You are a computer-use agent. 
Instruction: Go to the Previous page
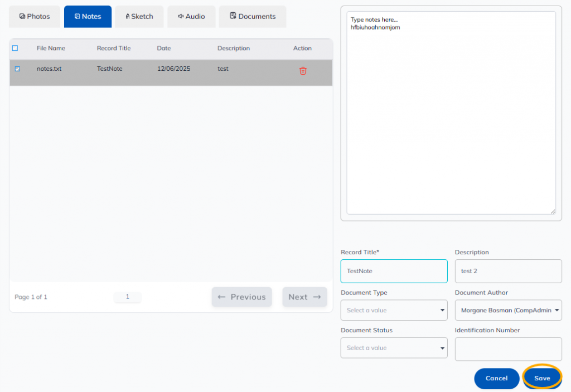(x=241, y=297)
